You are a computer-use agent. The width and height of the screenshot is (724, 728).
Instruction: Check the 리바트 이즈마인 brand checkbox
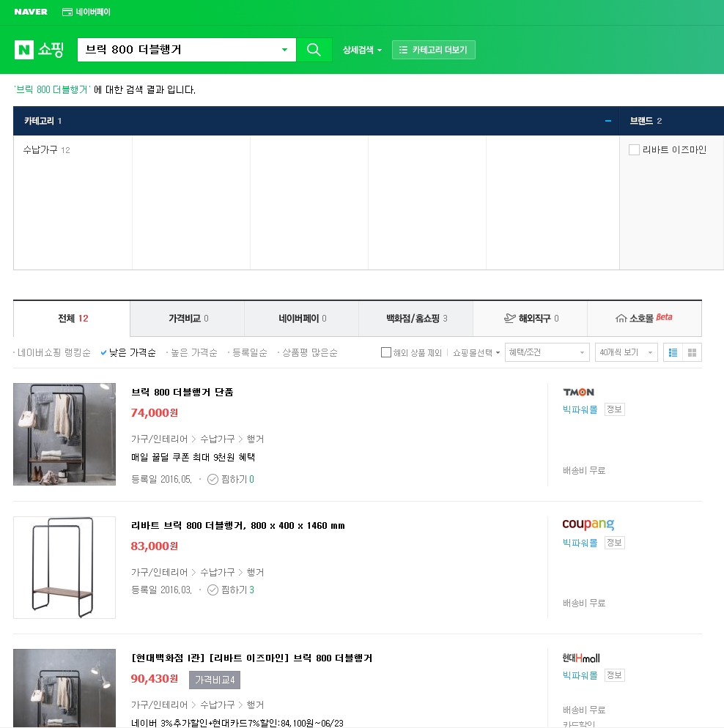[x=635, y=150]
